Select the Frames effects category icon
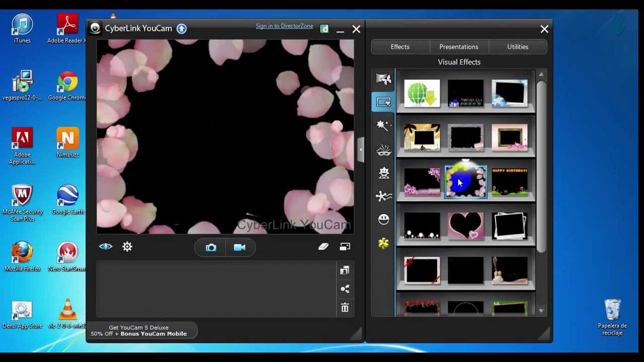Screen dimensions: 644x362 point(383,102)
